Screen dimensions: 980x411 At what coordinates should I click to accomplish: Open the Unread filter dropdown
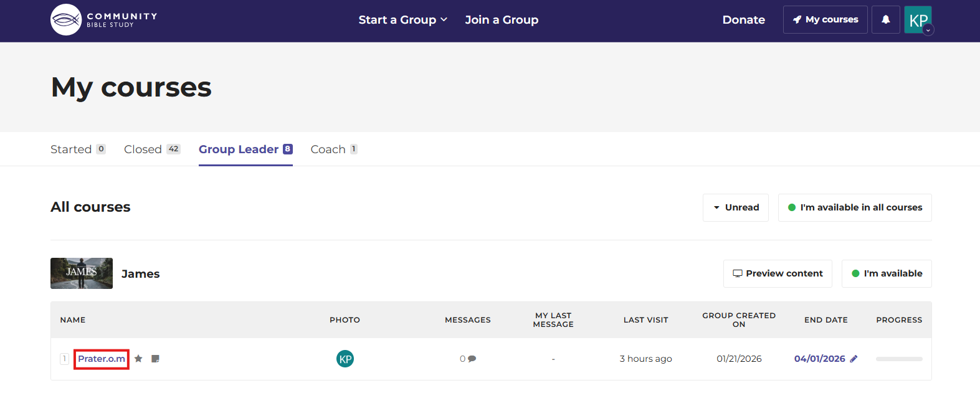pos(735,207)
